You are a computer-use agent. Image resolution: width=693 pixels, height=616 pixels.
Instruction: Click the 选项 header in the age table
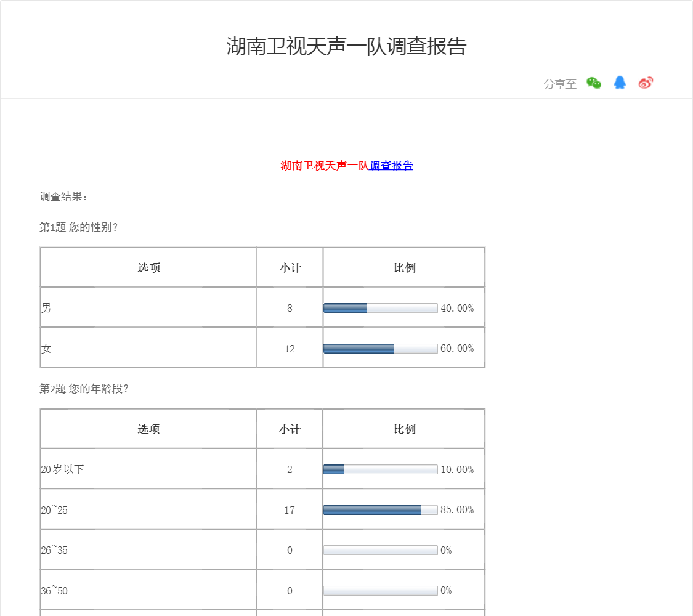(x=148, y=429)
